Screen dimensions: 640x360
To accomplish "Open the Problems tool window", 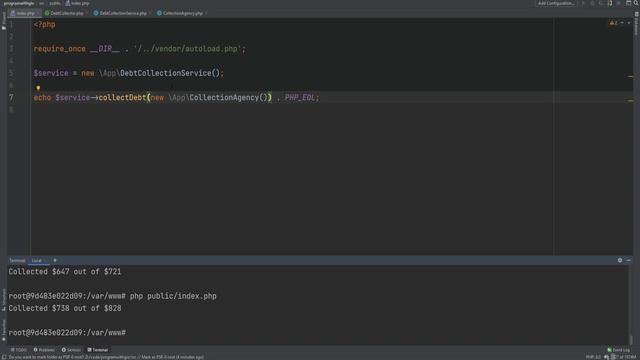I will point(44,350).
